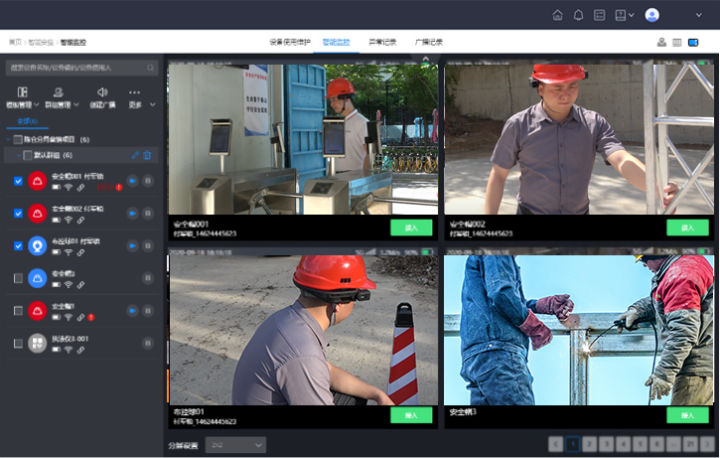The width and height of the screenshot is (720, 458).
Task: Click blue video call icon for 安全帽001
Action: (132, 181)
